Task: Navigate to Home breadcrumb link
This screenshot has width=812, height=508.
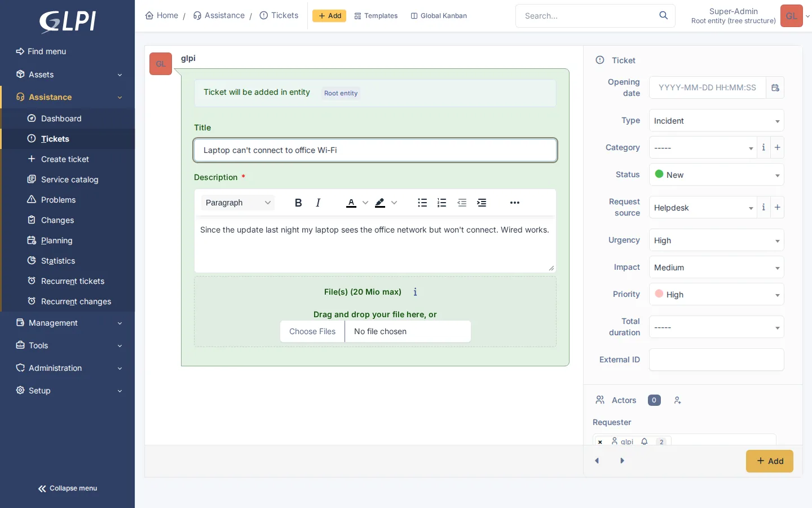Action: coord(162,15)
